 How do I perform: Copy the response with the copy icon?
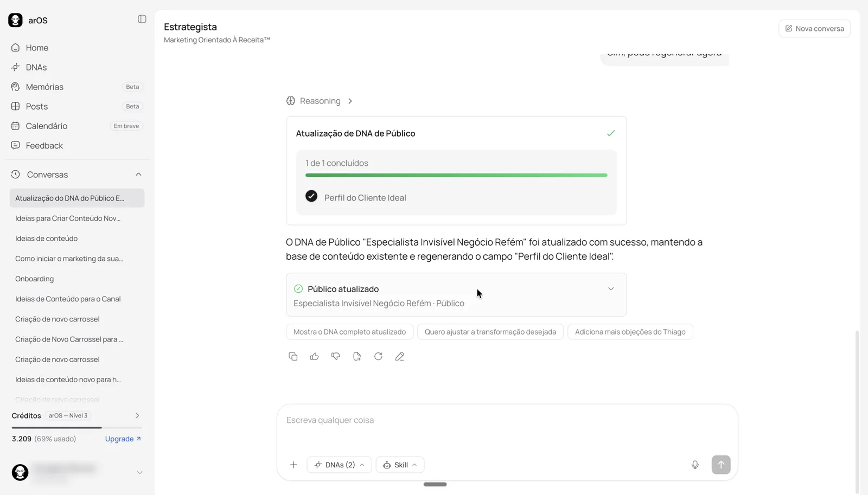tap(293, 356)
